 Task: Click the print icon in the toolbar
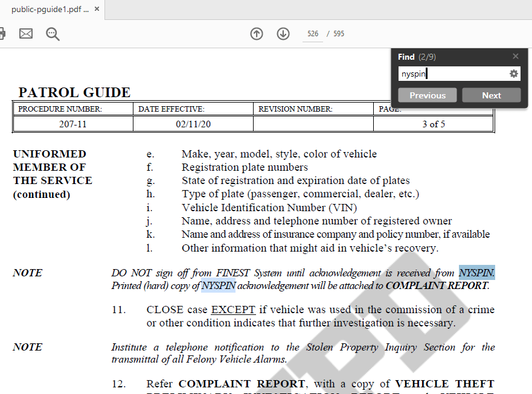2,34
